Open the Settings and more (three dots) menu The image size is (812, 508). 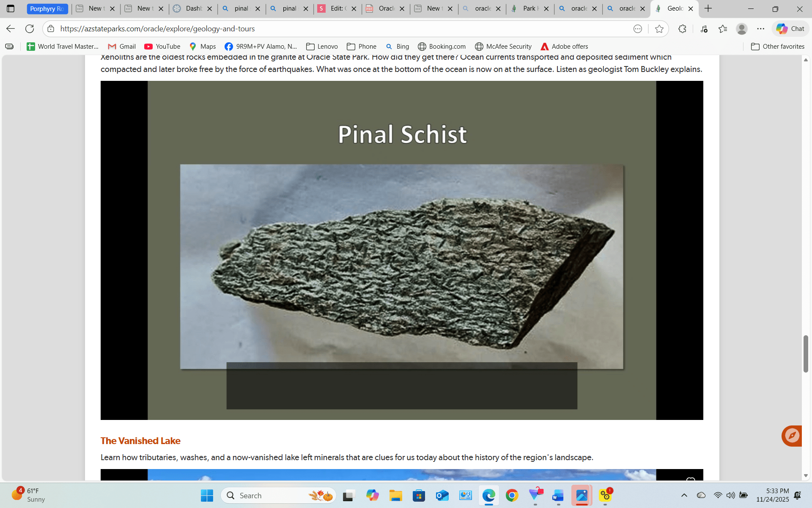(x=761, y=29)
